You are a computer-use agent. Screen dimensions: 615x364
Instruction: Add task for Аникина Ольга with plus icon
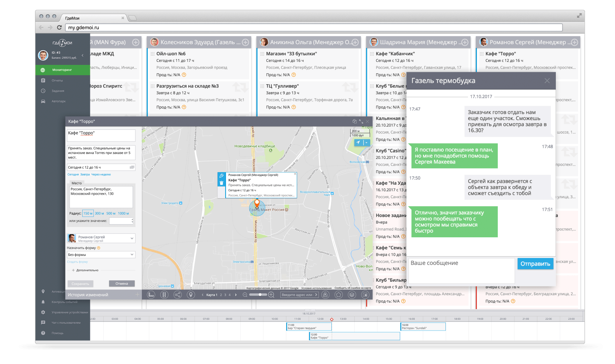355,42
